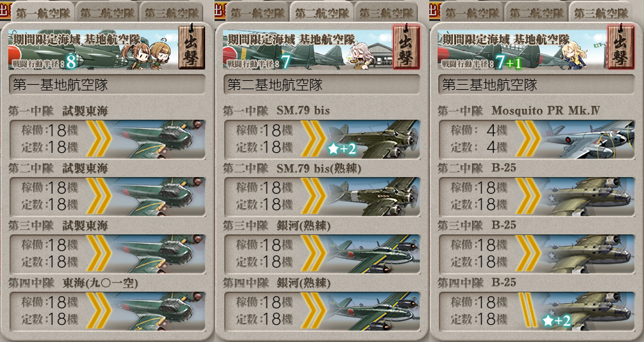Select the Mosquito PR Mk.IV plane slot
The image size is (644, 342).
587,139
